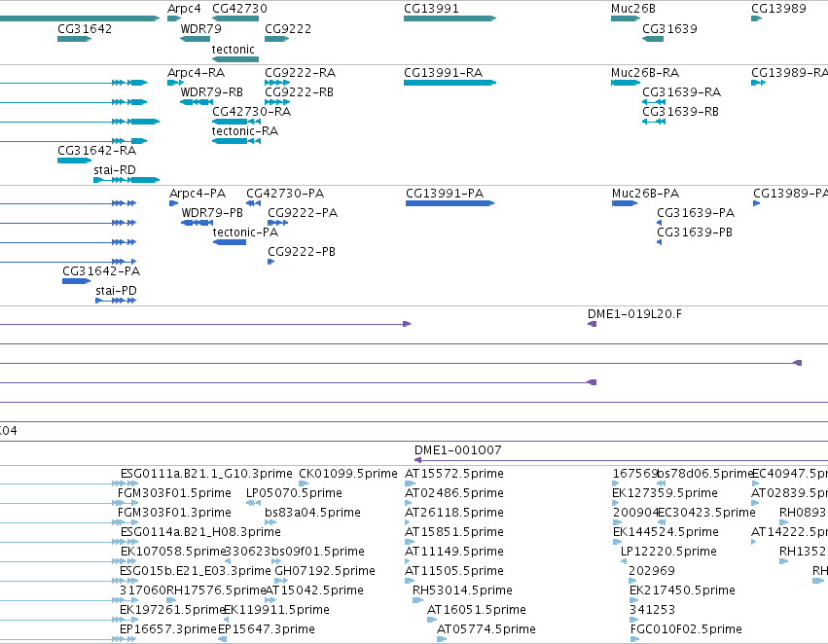Click EST AT15572.5prime
Image resolution: width=828 pixels, height=644 pixels.
pos(454,474)
